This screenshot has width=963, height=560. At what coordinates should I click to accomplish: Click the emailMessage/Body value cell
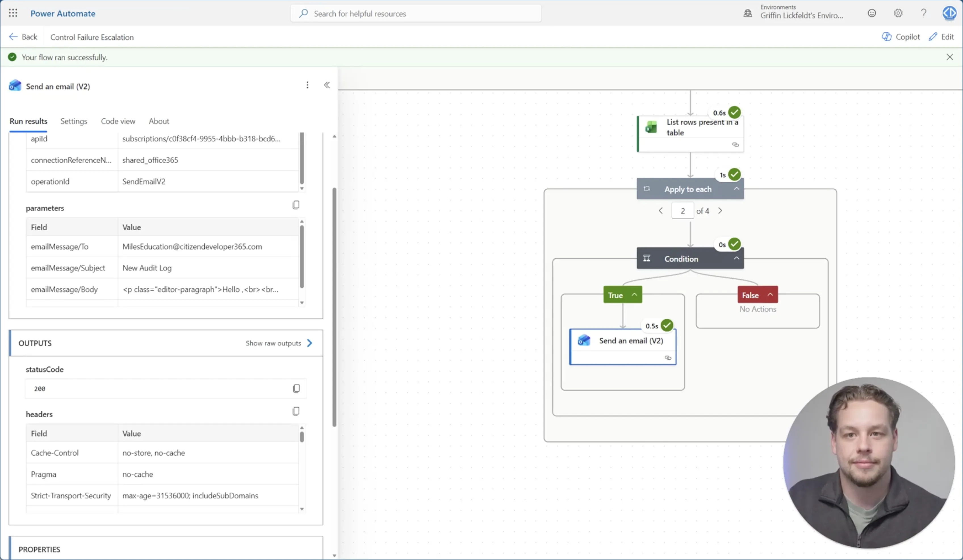tap(208, 289)
